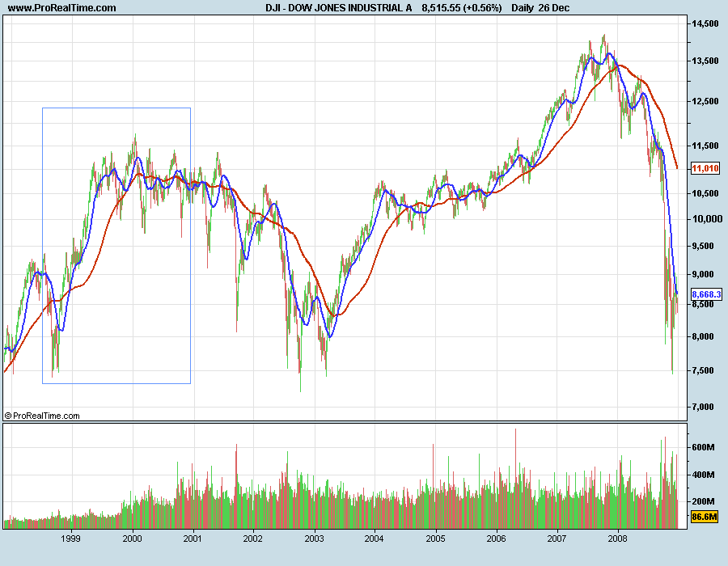Click the 2005 year label on time axis
This screenshot has width=728, height=566.
(435, 539)
